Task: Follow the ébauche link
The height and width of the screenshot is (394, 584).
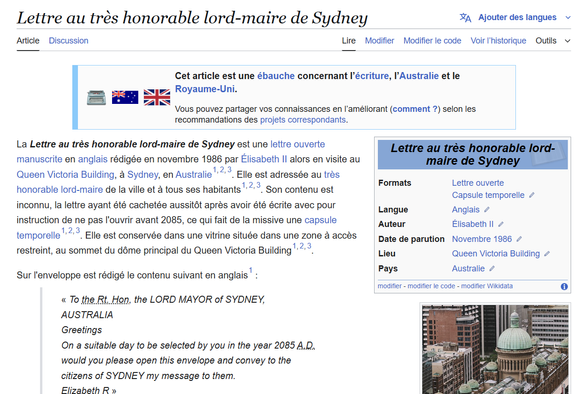Action: [x=276, y=76]
